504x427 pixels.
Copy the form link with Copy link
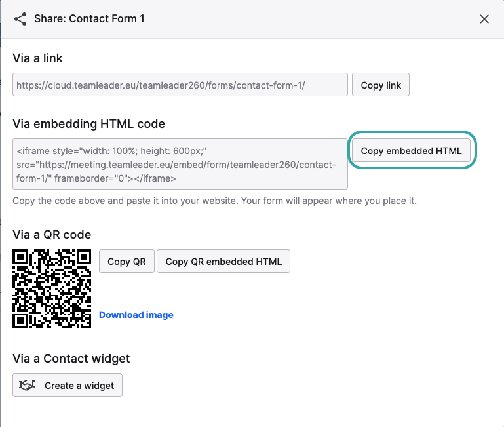tap(381, 85)
